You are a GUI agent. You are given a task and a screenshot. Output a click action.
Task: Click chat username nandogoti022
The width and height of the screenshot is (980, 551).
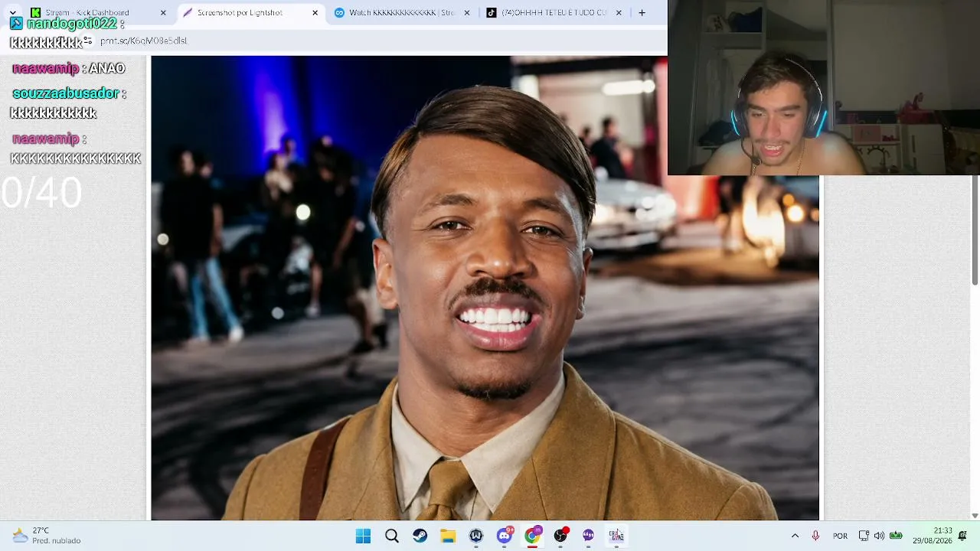pyautogui.click(x=71, y=24)
